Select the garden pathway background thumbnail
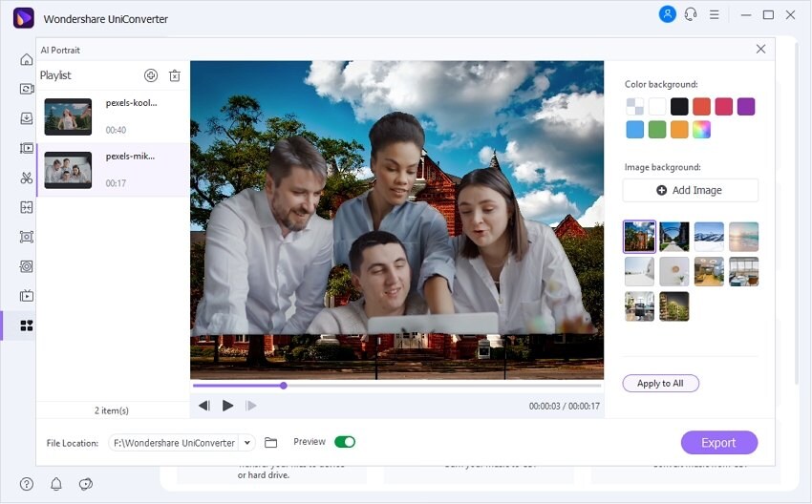The image size is (812, 504). tap(674, 237)
